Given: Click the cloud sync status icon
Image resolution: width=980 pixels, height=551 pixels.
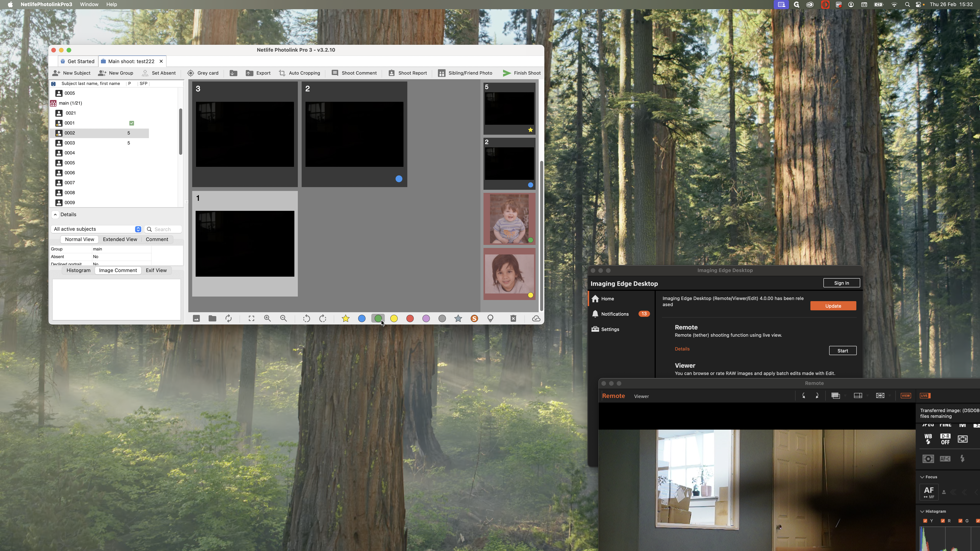Looking at the screenshot, I should pyautogui.click(x=536, y=319).
